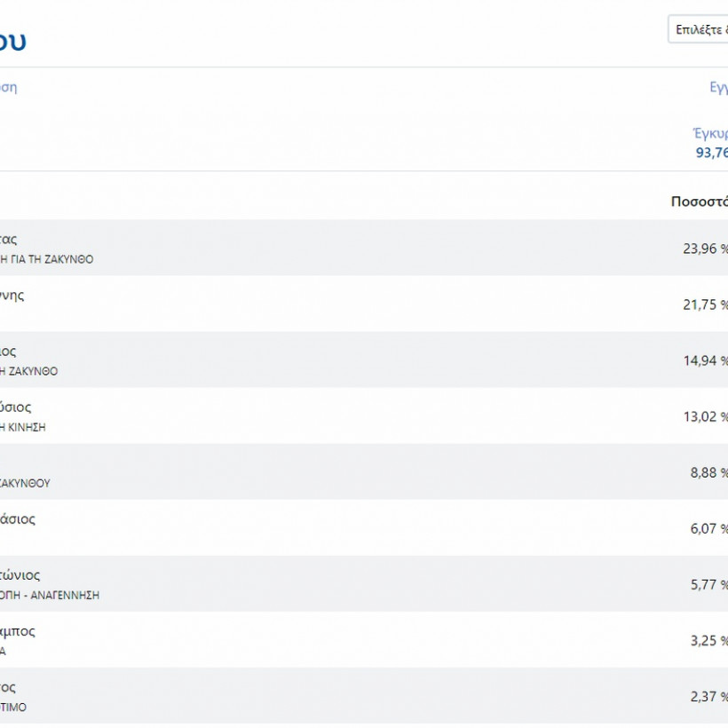Select the candidate row with 23,96 %
The image size is (728, 728).
coord(355,248)
